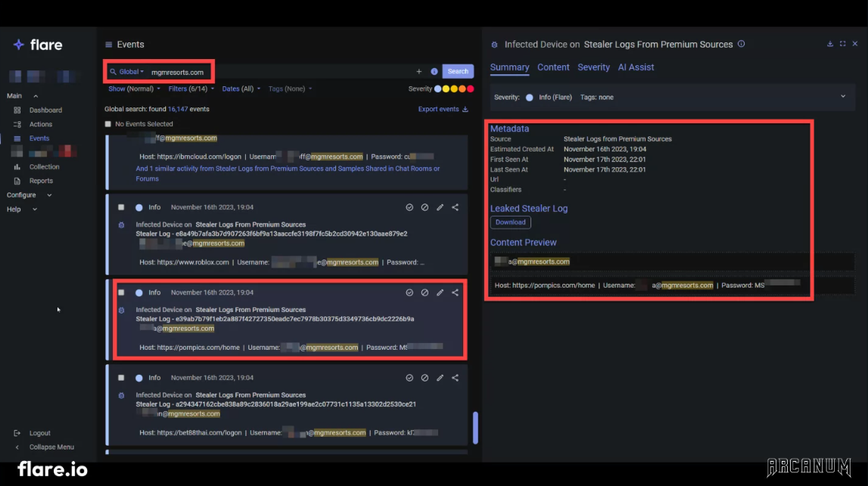
Task: Share the bet88thai.com event
Action: tap(455, 378)
